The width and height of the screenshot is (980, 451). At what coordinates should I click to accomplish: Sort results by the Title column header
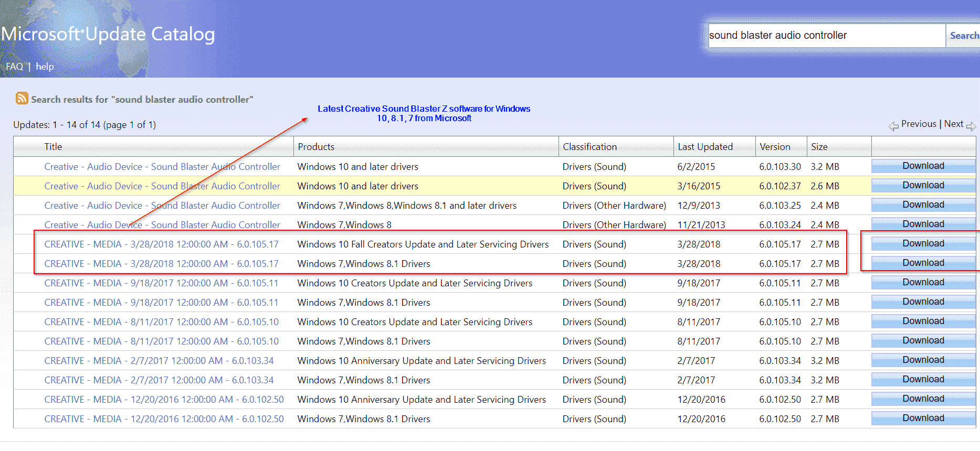pos(53,147)
